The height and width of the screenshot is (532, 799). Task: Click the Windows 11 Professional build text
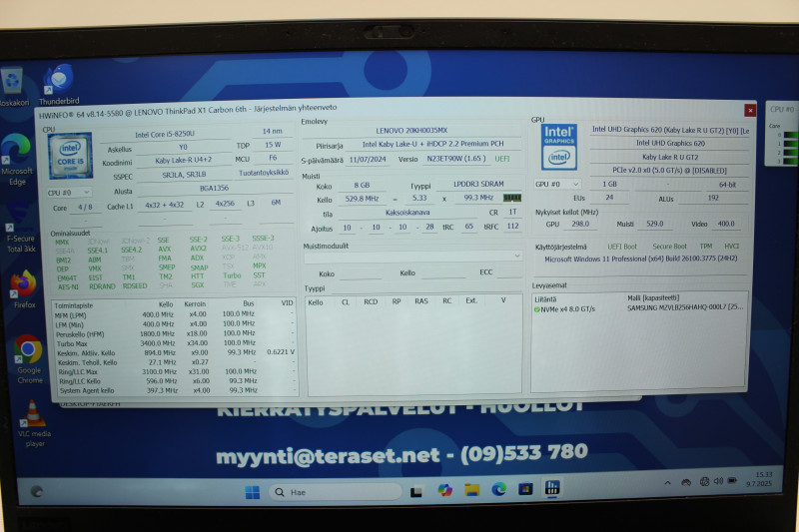point(640,260)
